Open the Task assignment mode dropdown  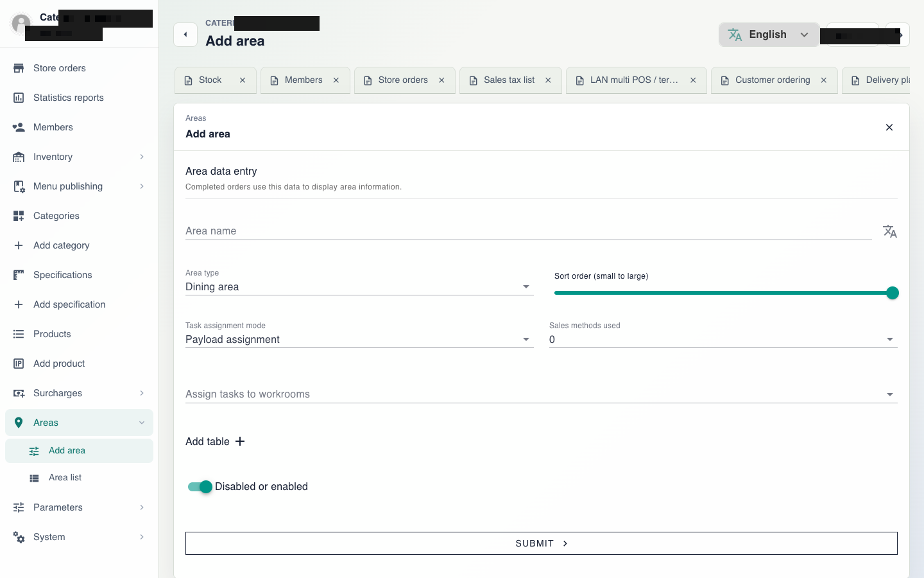pyautogui.click(x=359, y=339)
